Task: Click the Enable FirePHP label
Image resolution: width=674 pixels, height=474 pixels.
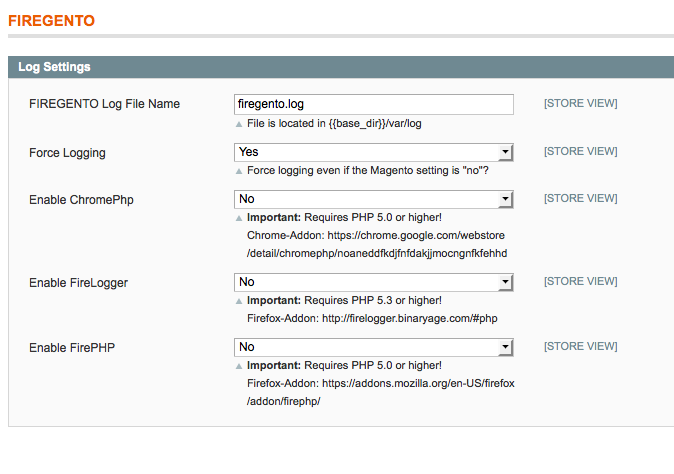Action: point(72,348)
